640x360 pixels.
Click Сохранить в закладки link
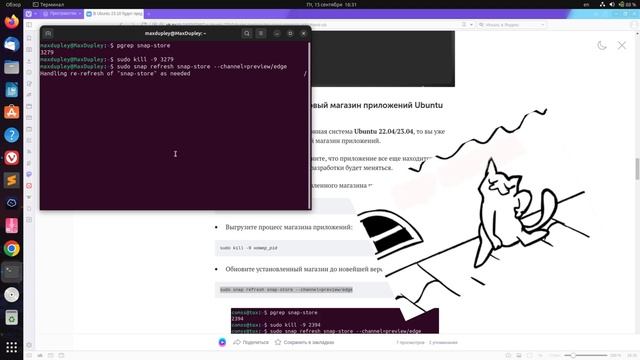tap(304, 342)
